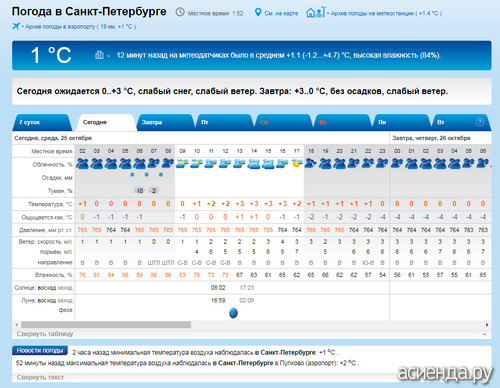This screenshot has width=500, height=388.
Task: Click the Сегодня, среда, 25 октября header
Action: pyautogui.click(x=53, y=138)
